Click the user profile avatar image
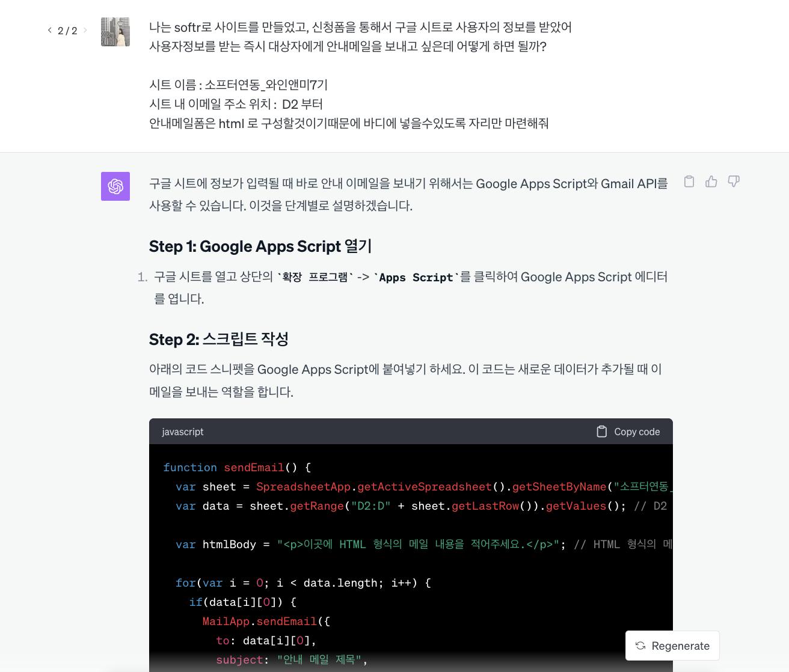The height and width of the screenshot is (672, 789). (115, 32)
